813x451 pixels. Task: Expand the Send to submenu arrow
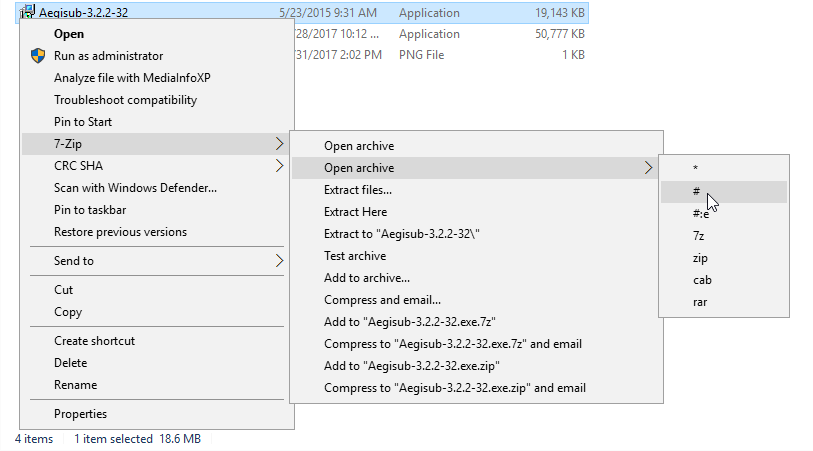pyautogui.click(x=279, y=261)
